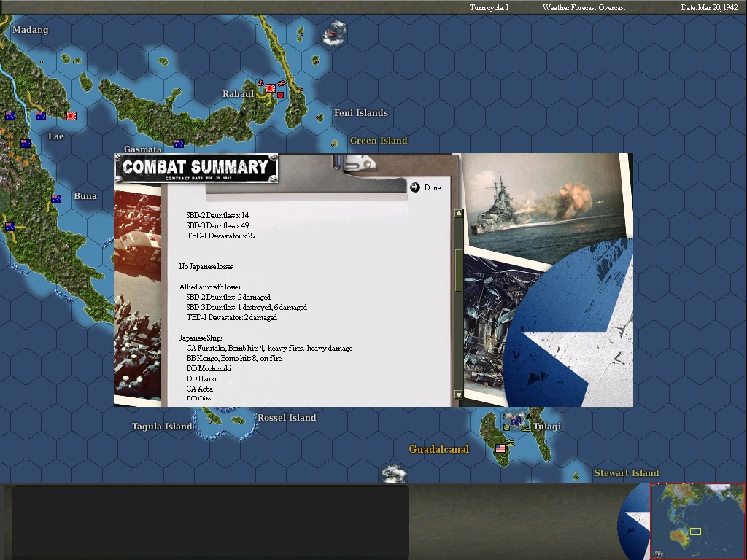Select the red land unit icon at Rabaul
This screenshot has width=747, height=560.
pos(280,95)
